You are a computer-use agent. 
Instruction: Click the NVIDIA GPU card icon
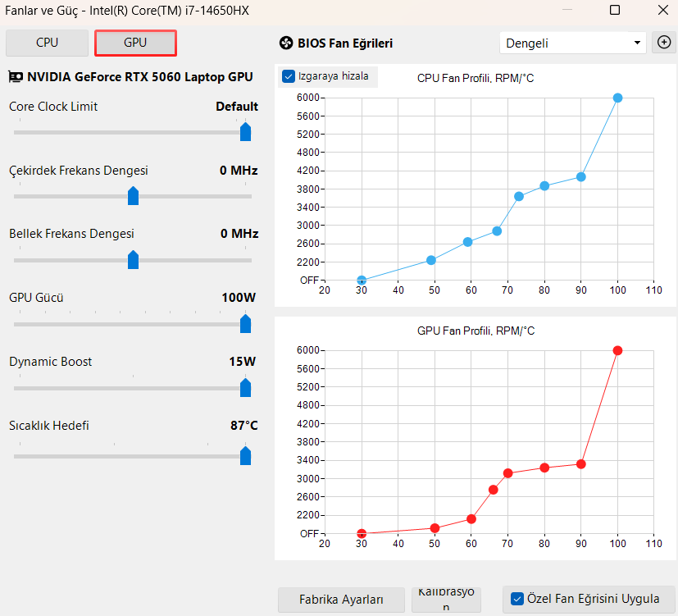(16, 77)
